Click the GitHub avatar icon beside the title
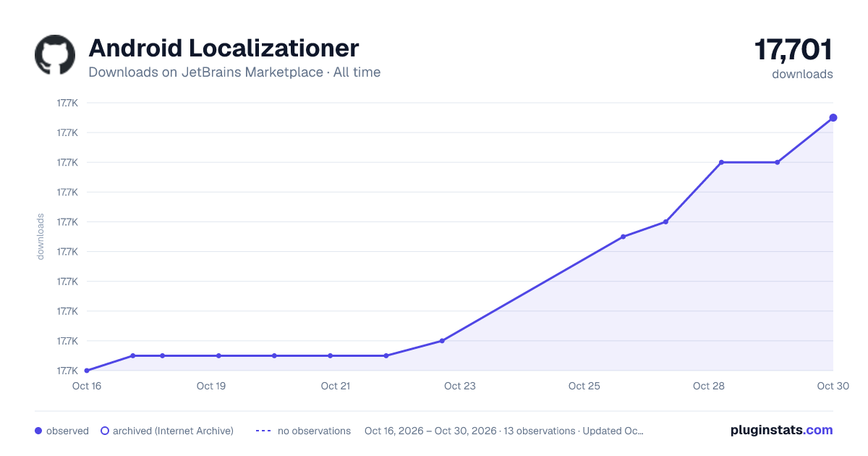Image resolution: width=868 pixels, height=456 pixels. tap(55, 55)
